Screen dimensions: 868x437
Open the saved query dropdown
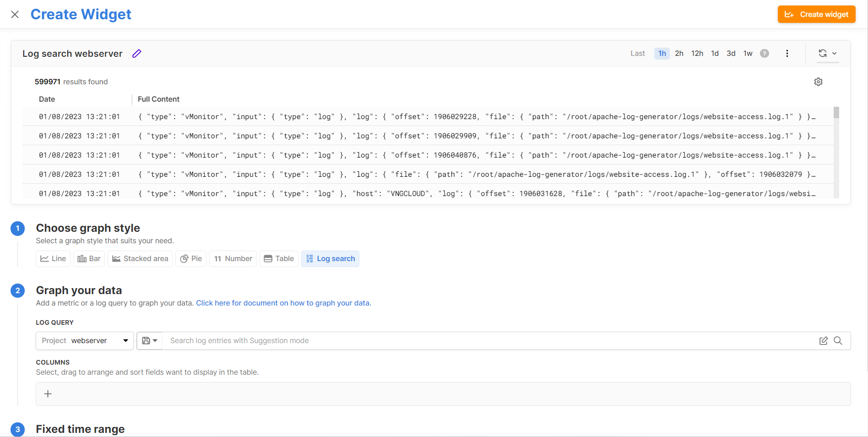pos(150,341)
